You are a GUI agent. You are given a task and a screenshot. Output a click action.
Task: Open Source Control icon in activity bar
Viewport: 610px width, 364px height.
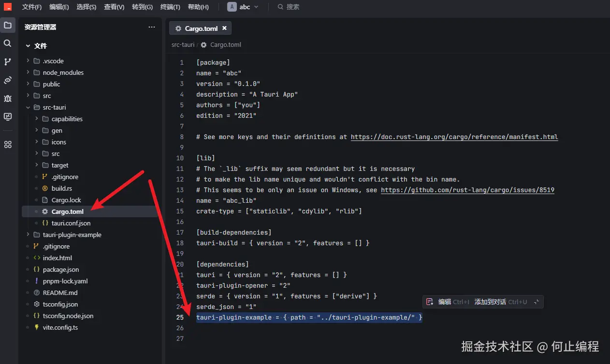(x=8, y=62)
